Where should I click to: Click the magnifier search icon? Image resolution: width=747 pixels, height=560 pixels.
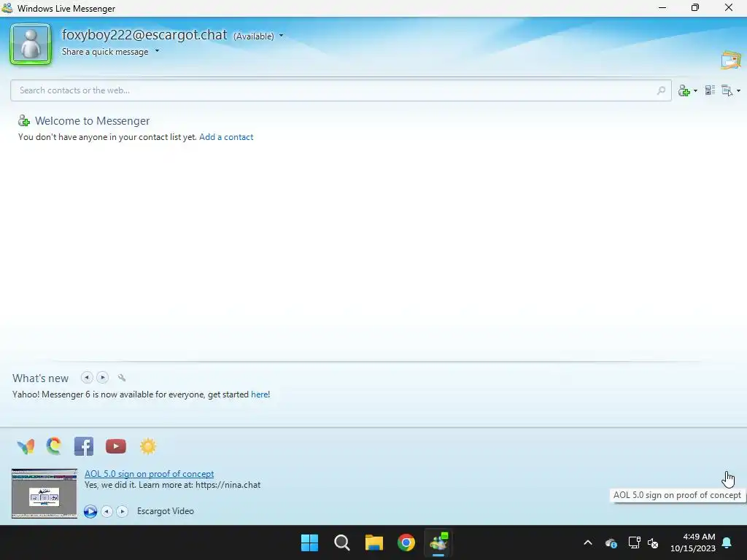(x=661, y=90)
